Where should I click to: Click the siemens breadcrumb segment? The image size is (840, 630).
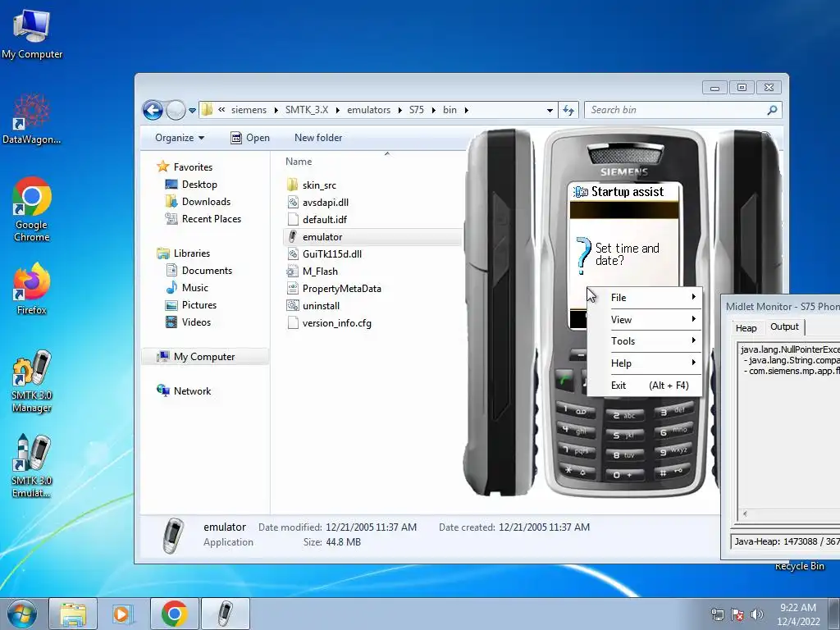[249, 110]
